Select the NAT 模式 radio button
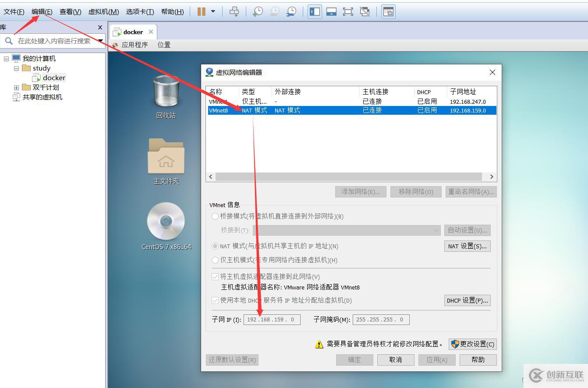Viewport: 588px width, 388px height. (215, 246)
